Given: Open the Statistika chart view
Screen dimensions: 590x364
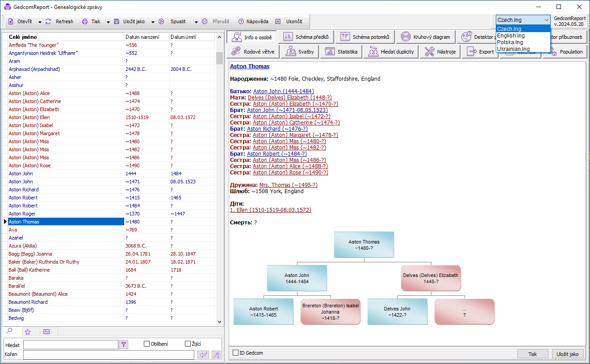Looking at the screenshot, I should click(342, 52).
